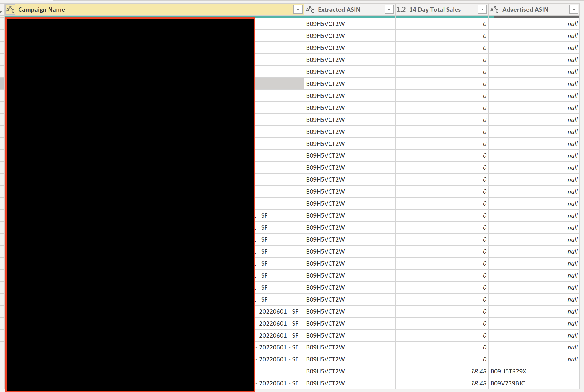This screenshot has height=392, width=584.
Task: Select the 18.48 sales cell beside B09H5TR29X
Action: click(x=442, y=371)
